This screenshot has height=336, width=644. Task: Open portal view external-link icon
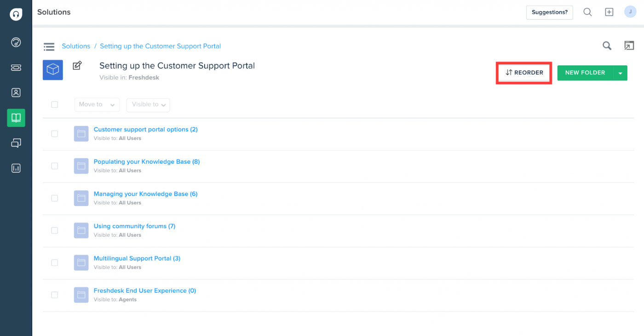[629, 46]
